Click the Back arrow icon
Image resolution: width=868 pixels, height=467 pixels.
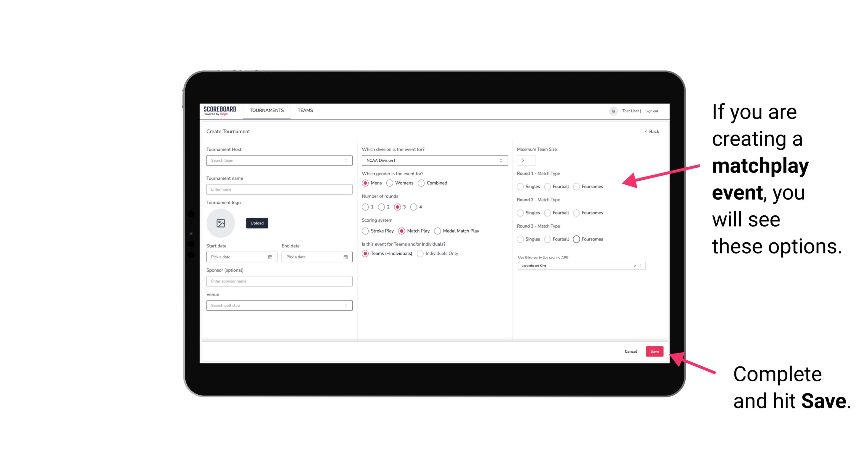point(645,131)
